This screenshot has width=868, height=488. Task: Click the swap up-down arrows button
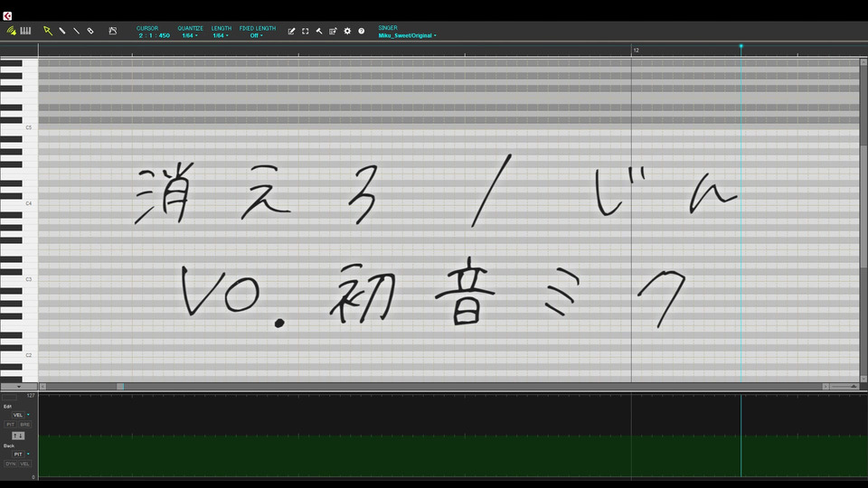tap(18, 436)
